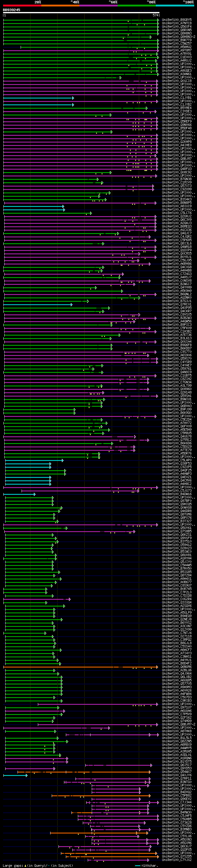Open the UniRef100_C5WZ57 entry
The width and height of the screenshot is (197, 868).
pos(177,43)
